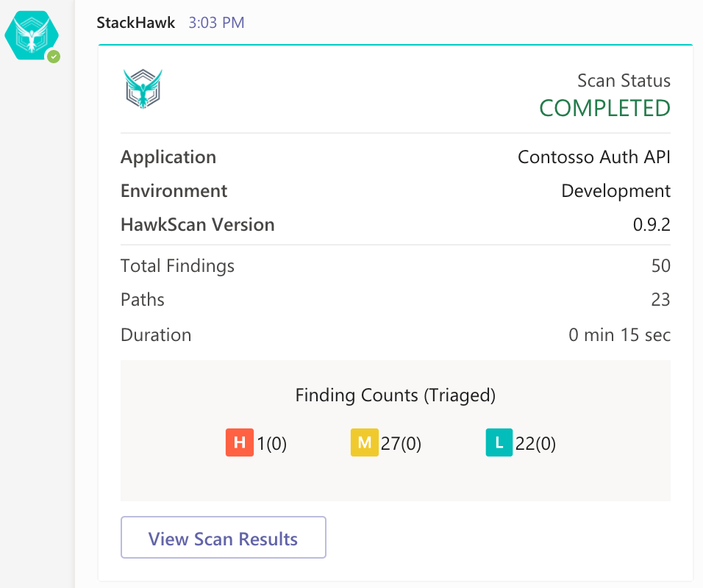Select the yellow M medium severity badge

(363, 442)
